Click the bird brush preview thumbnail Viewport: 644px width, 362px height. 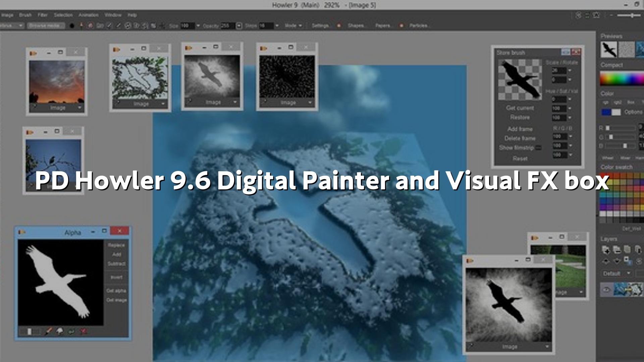coord(520,80)
